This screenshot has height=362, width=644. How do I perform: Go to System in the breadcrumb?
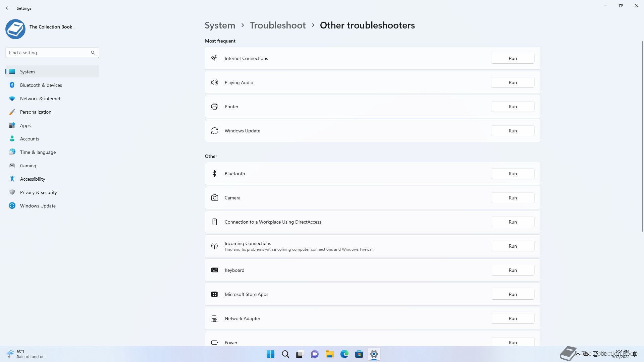point(220,25)
